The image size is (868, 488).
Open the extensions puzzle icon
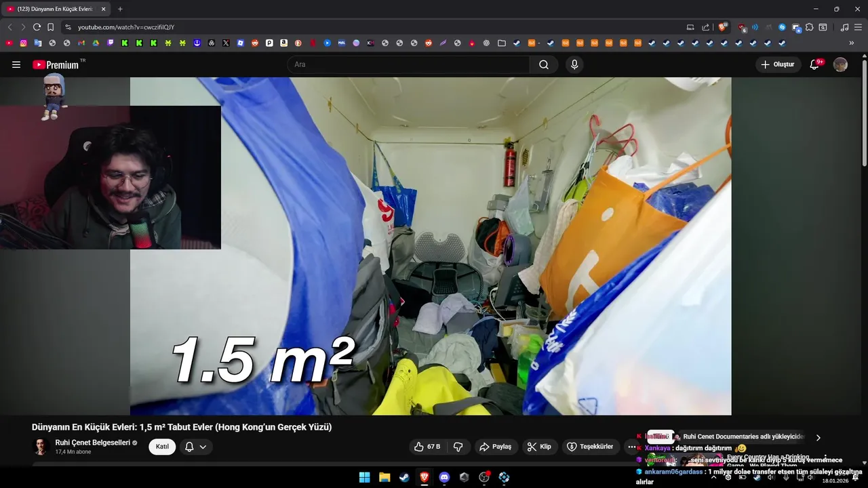click(x=809, y=27)
